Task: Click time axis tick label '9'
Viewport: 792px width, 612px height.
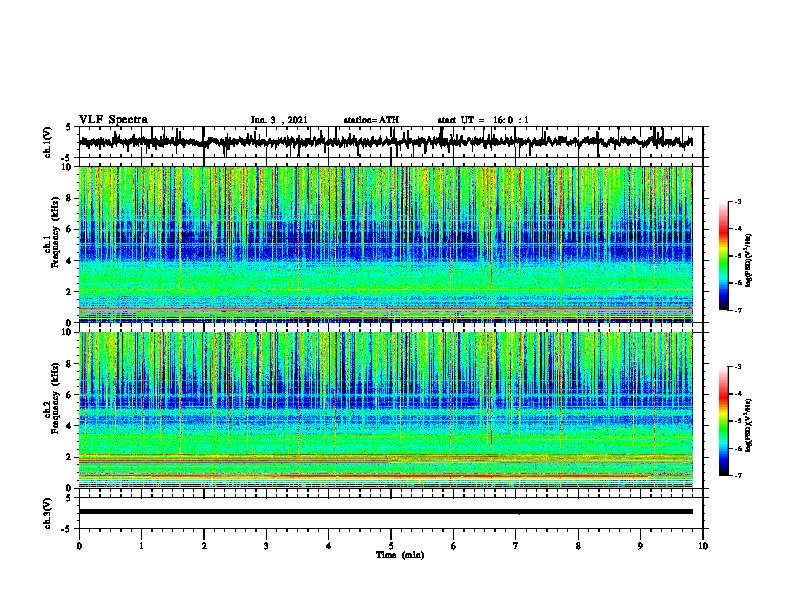Action: [x=640, y=546]
